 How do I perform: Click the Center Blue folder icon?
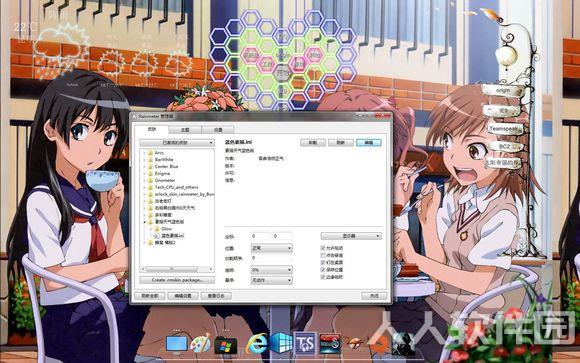click(x=150, y=167)
